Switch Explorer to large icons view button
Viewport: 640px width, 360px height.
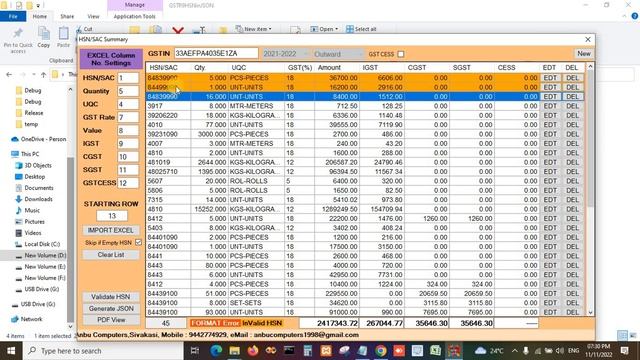tap(632, 336)
